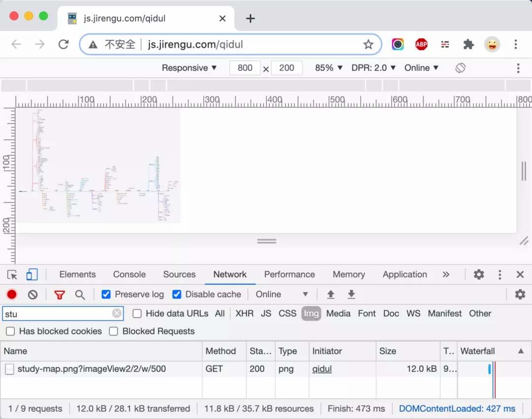Uncheck the Preserve log checkbox
Viewport: 532px width, 419px height.
pos(106,295)
